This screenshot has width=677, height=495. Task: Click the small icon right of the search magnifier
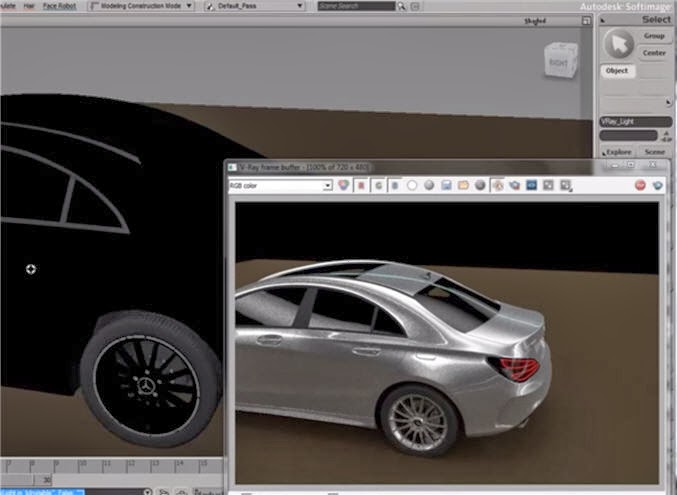coord(415,6)
